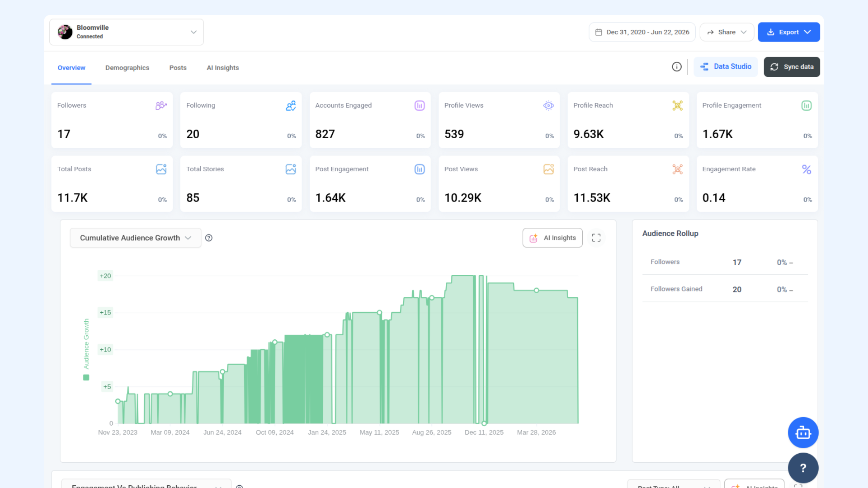Click the Sync data button

pyautogui.click(x=792, y=67)
